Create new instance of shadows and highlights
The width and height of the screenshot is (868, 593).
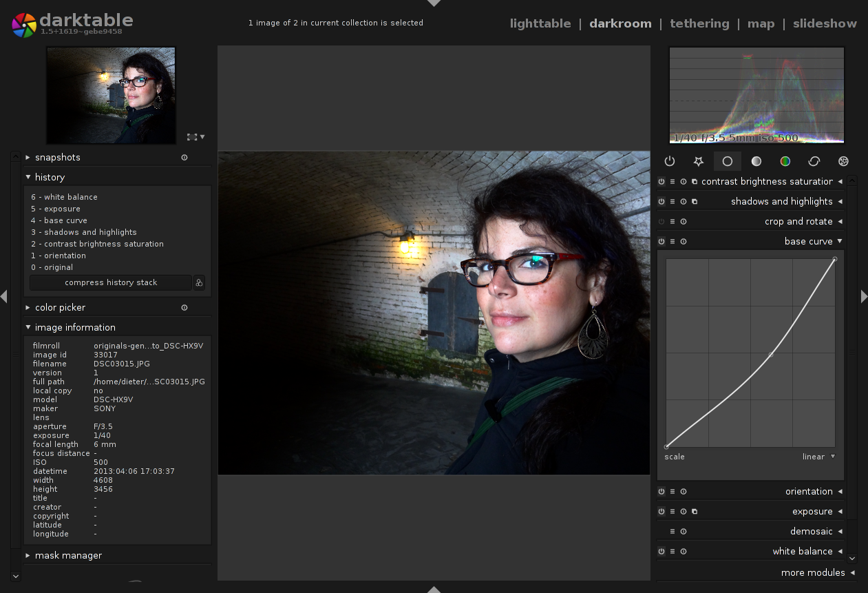click(x=695, y=202)
